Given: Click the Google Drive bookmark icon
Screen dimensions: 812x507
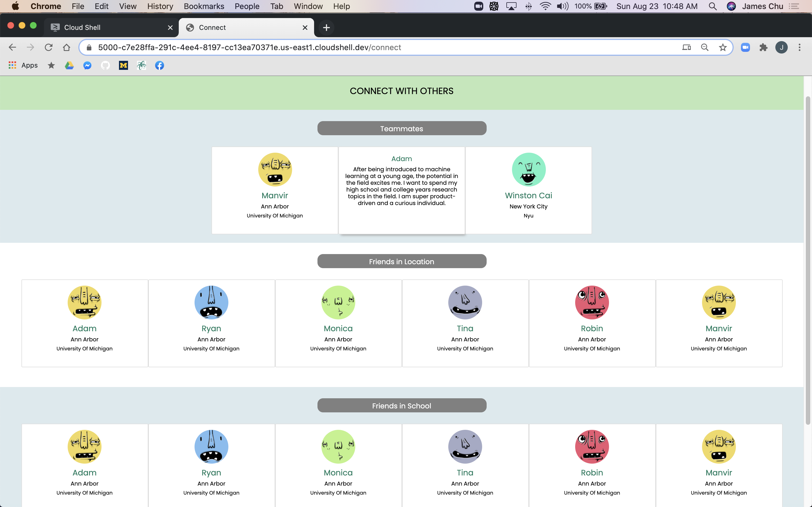Looking at the screenshot, I should pyautogui.click(x=69, y=65).
